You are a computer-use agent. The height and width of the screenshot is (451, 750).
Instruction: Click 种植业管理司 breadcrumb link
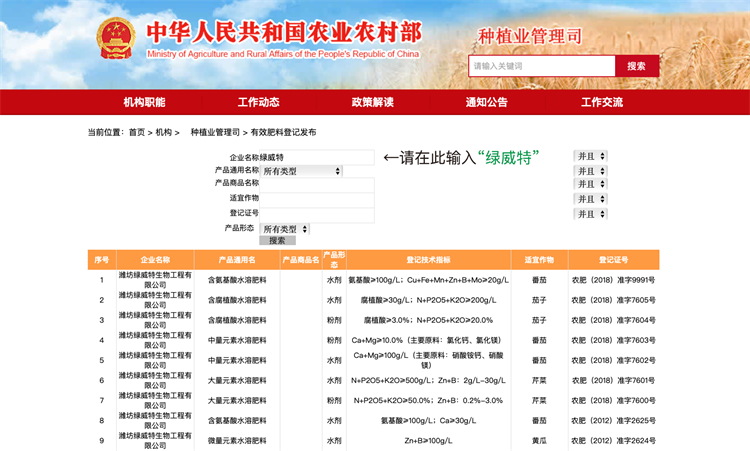point(215,132)
